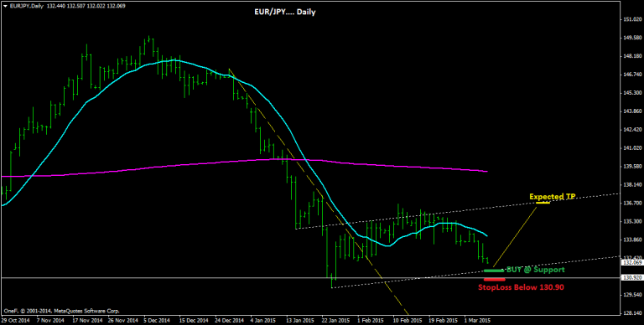
Task: Click the 'StopLoss Below 130.90' label
Action: [521, 287]
